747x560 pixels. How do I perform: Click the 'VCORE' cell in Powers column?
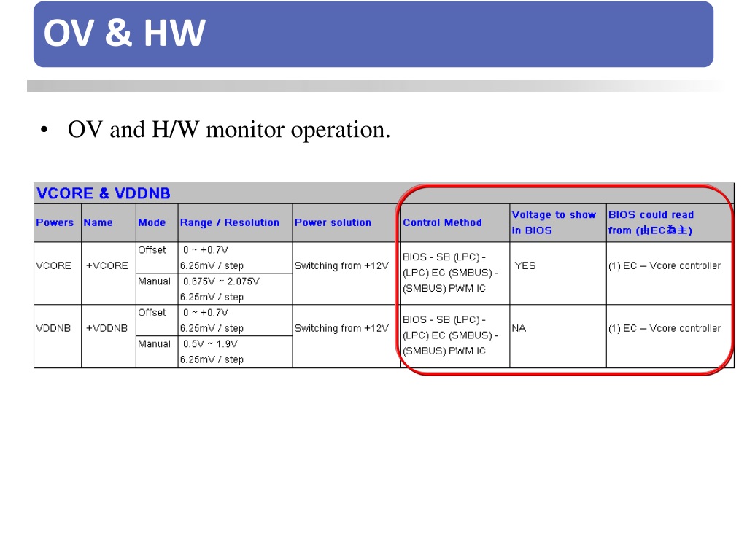[x=53, y=265]
